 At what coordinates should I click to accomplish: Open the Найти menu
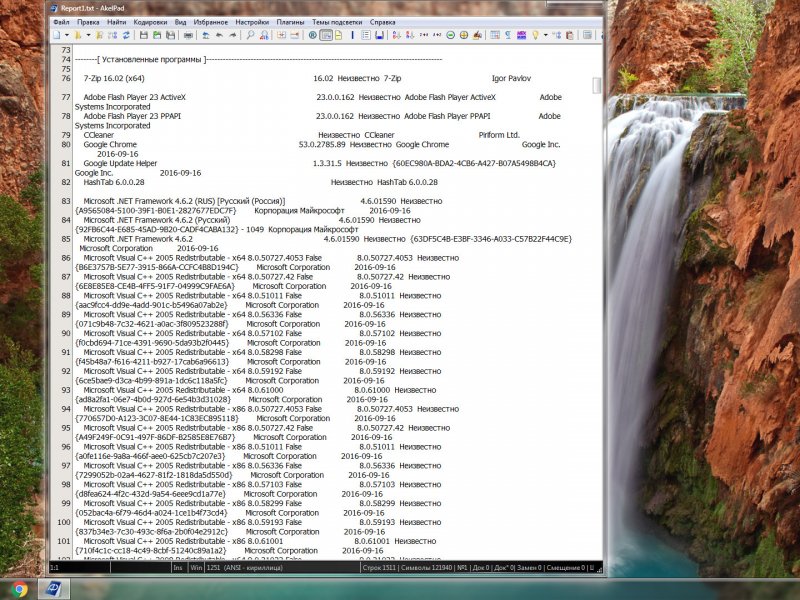[116, 22]
